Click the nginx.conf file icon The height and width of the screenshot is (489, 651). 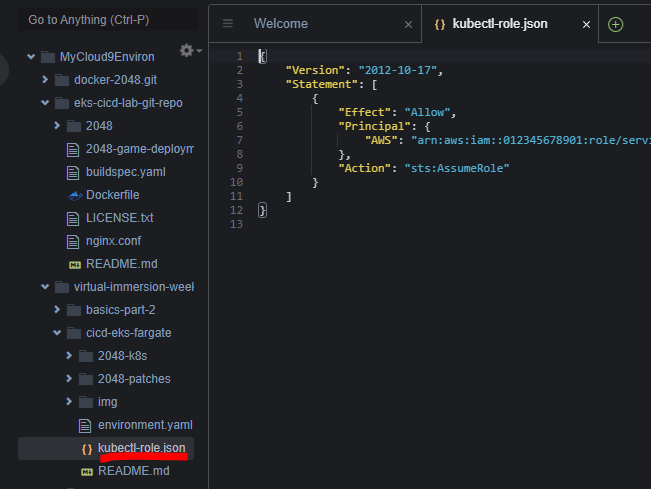pyautogui.click(x=73, y=241)
